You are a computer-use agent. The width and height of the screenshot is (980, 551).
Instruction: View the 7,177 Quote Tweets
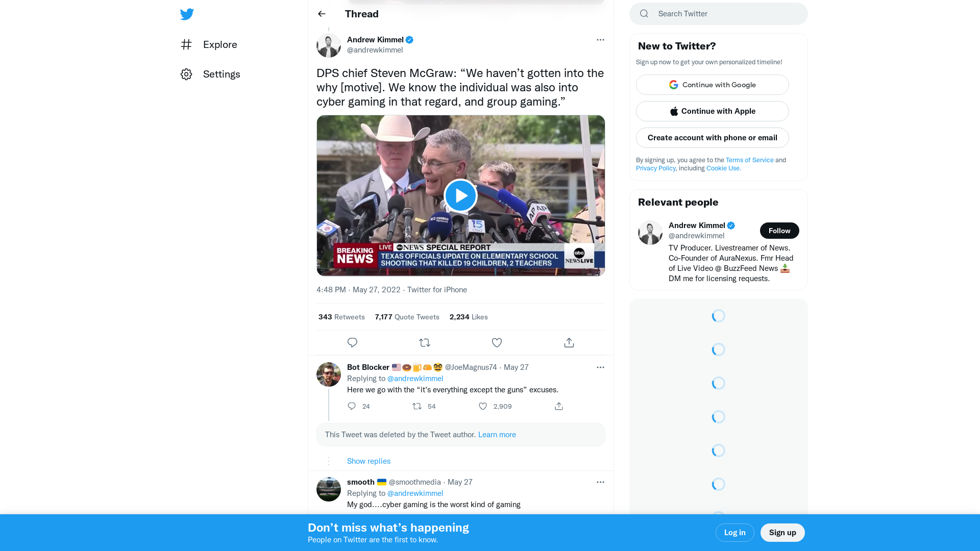coord(407,317)
